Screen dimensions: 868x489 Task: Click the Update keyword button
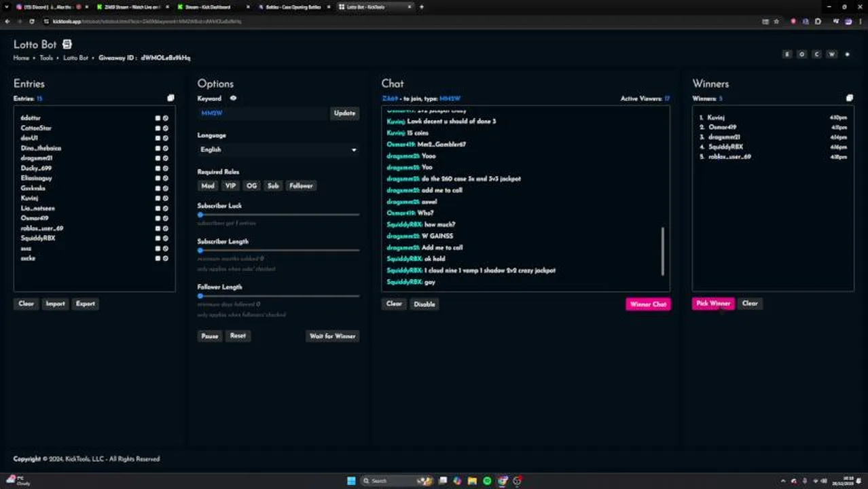pos(344,113)
